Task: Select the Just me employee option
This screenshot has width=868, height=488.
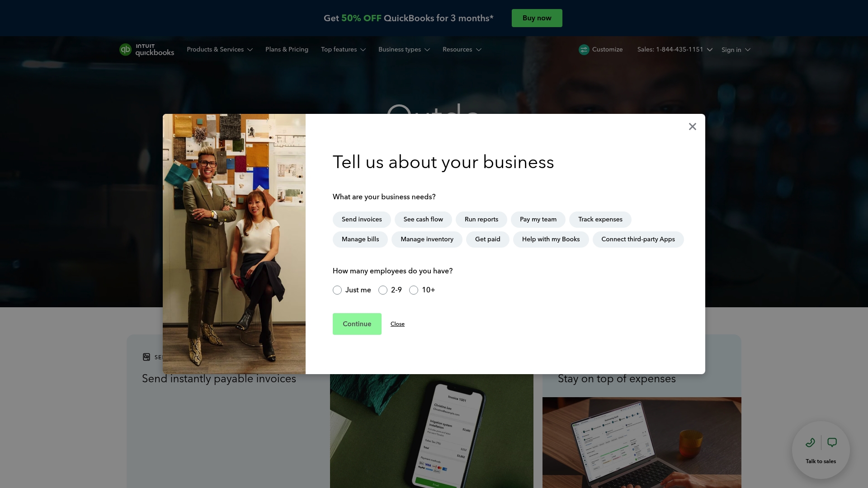Action: pos(337,290)
